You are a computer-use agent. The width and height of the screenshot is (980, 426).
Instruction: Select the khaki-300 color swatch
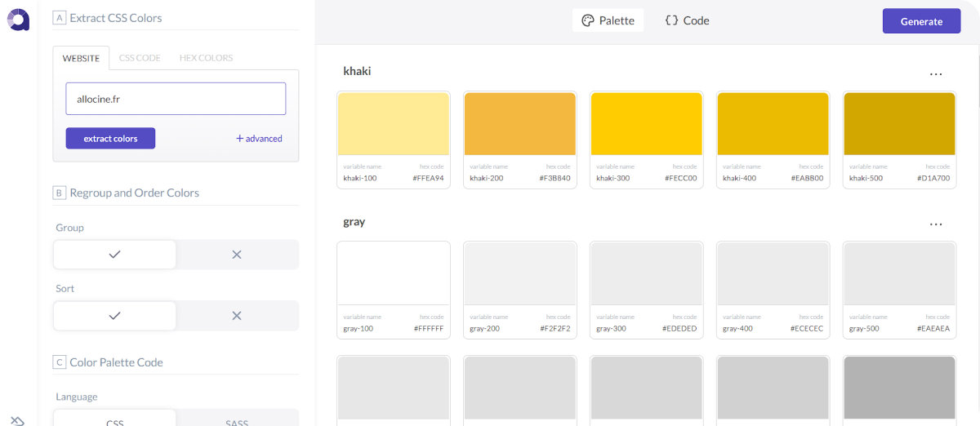646,124
